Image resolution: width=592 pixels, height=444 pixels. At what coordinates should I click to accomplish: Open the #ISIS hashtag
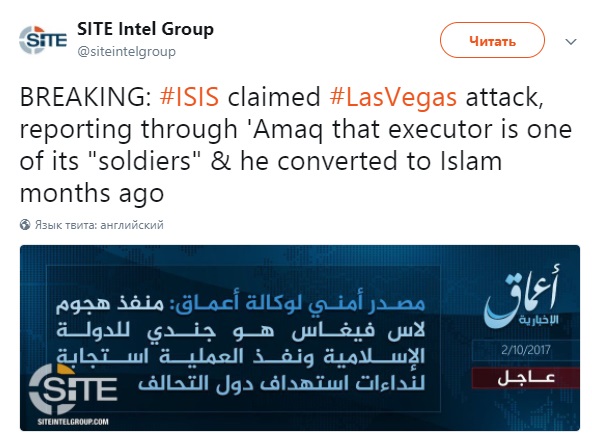click(189, 97)
